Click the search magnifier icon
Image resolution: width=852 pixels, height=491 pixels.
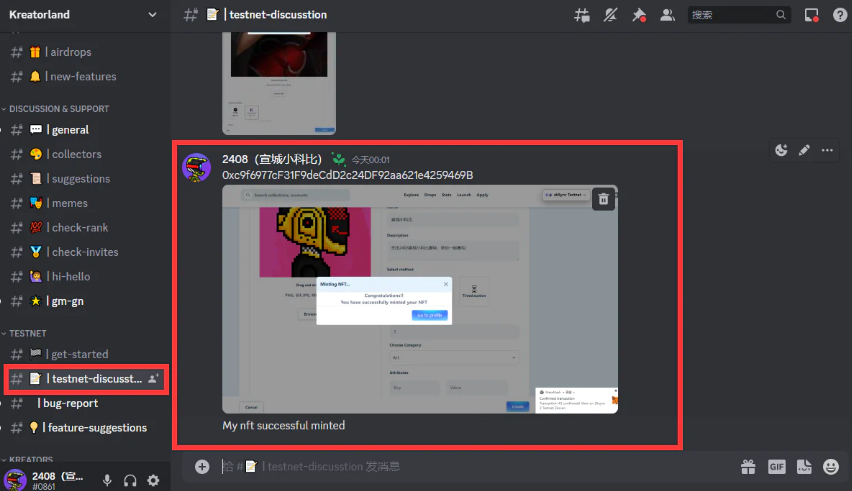[x=781, y=15]
